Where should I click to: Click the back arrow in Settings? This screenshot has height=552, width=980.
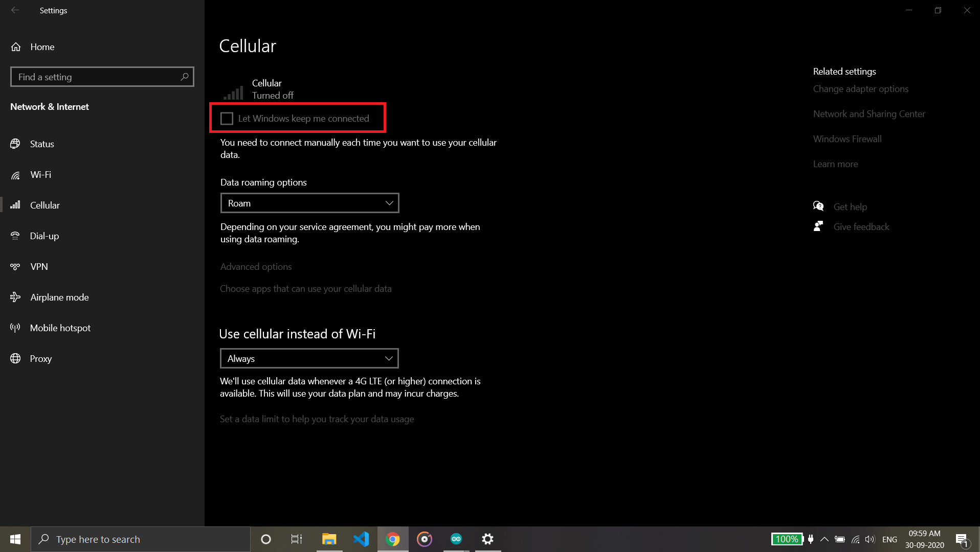coord(15,10)
